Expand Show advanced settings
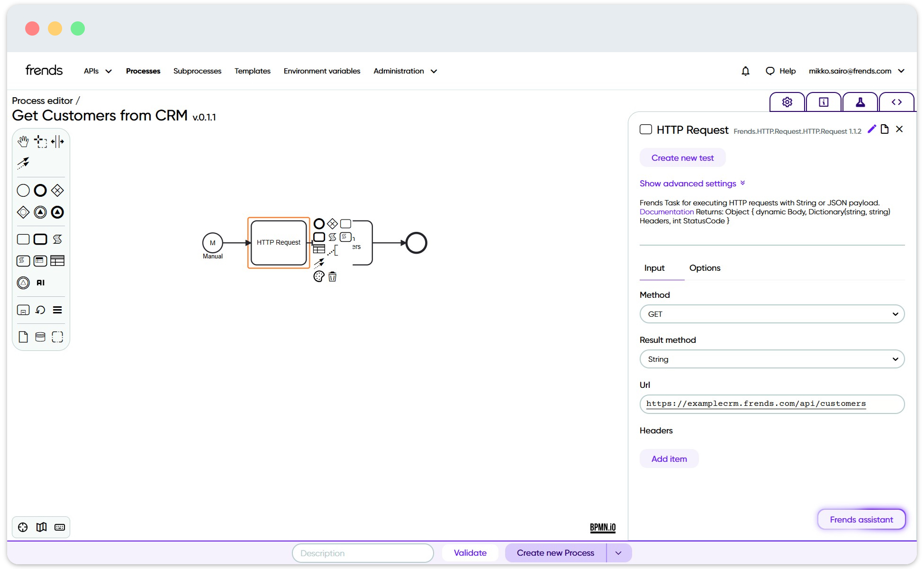Viewport: 924px width, 569px height. click(x=688, y=184)
